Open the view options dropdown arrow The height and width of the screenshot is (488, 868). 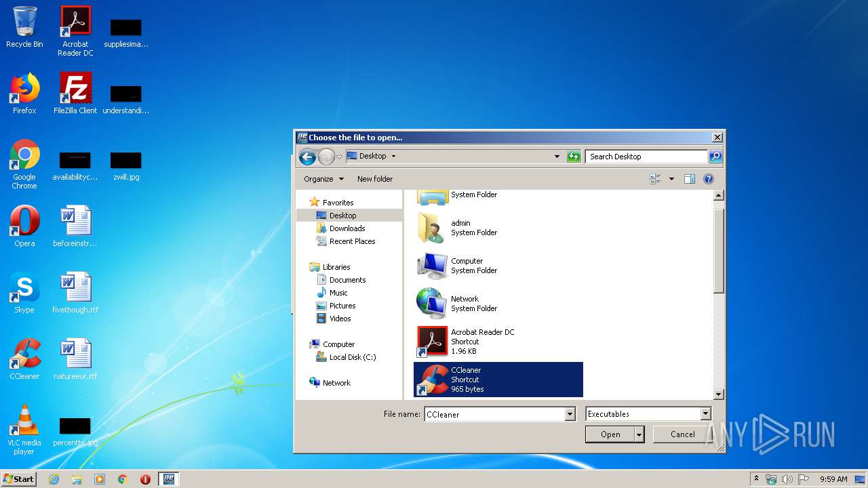(671, 179)
